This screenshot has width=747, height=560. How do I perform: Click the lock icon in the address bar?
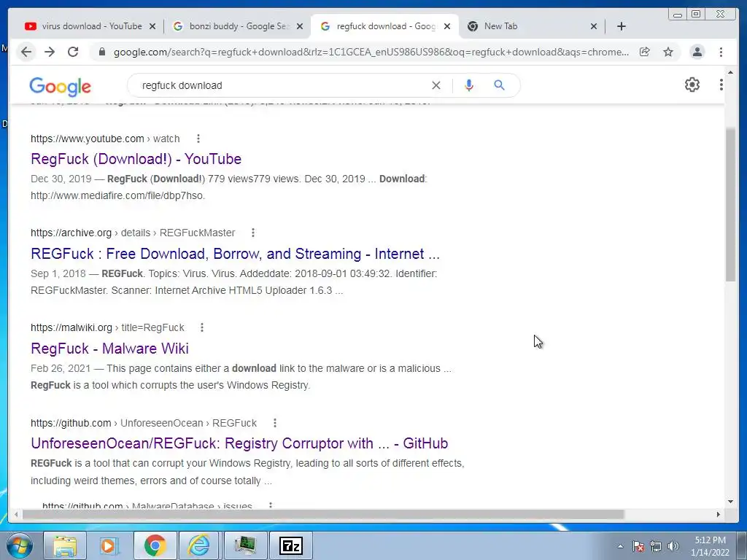(101, 52)
